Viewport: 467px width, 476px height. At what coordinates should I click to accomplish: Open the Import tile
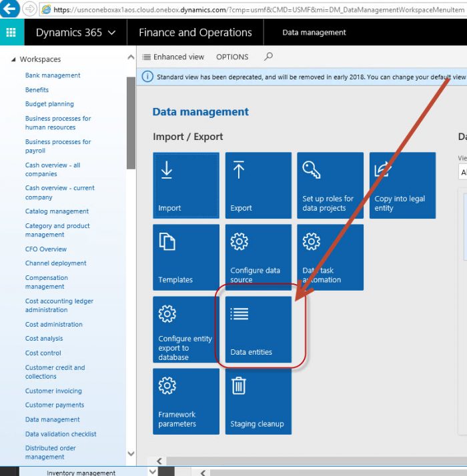(186, 185)
